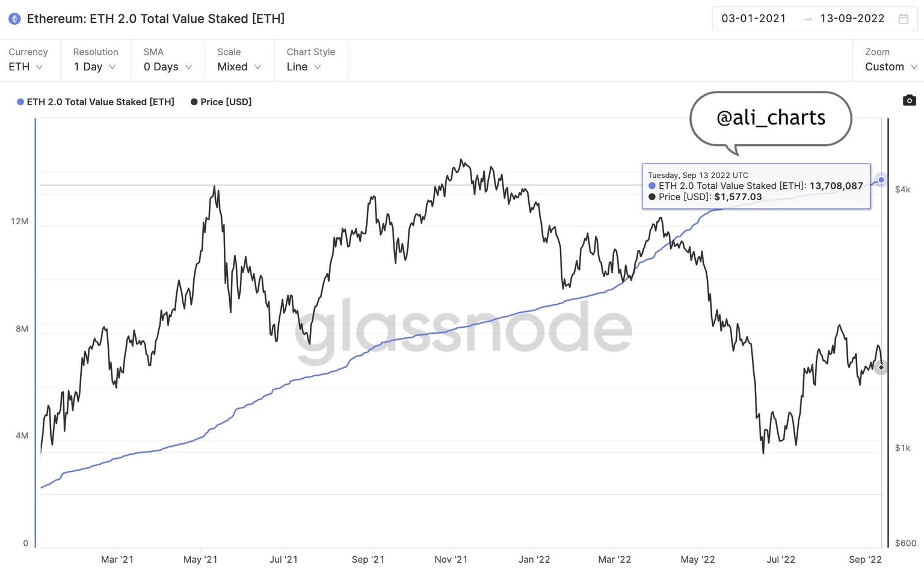This screenshot has width=924, height=573.
Task: Toggle the Price [USD] legend series
Action: point(221,102)
